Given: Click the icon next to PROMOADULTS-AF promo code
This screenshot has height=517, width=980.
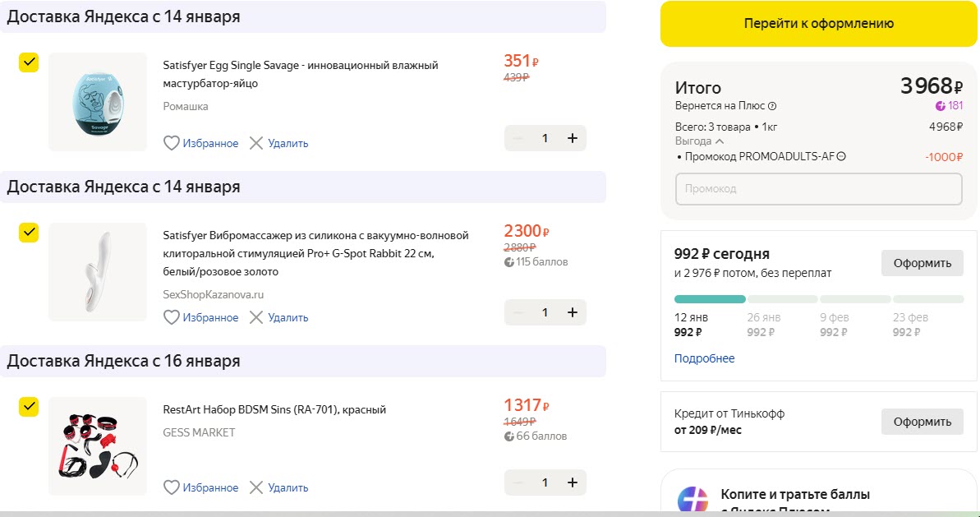Looking at the screenshot, I should [841, 156].
